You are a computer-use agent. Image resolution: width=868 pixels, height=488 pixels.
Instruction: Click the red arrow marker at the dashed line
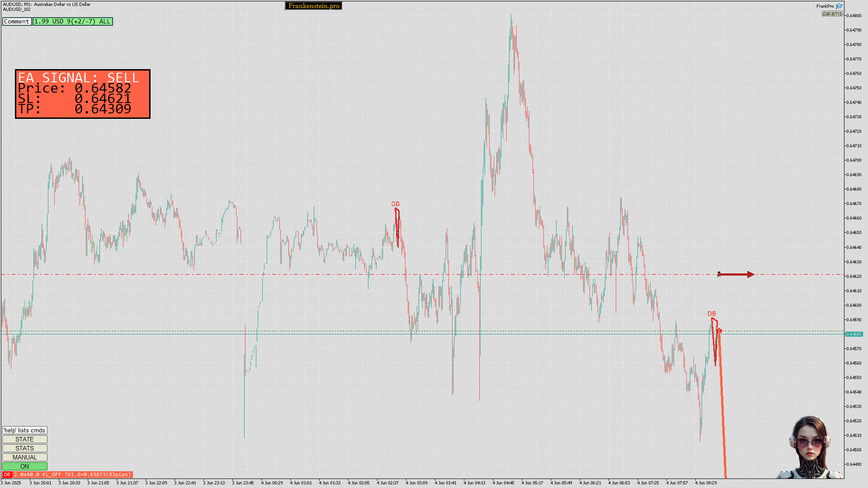(736, 274)
